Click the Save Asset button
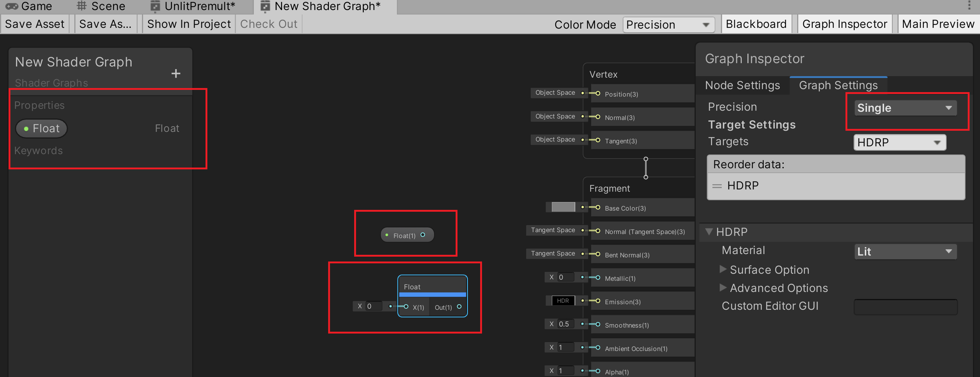 pyautogui.click(x=35, y=24)
